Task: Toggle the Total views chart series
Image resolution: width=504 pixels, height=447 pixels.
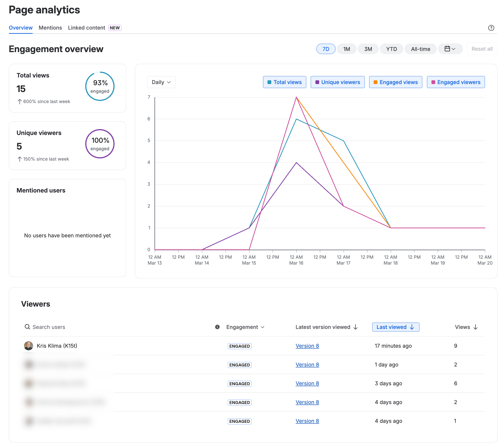Action: (285, 82)
